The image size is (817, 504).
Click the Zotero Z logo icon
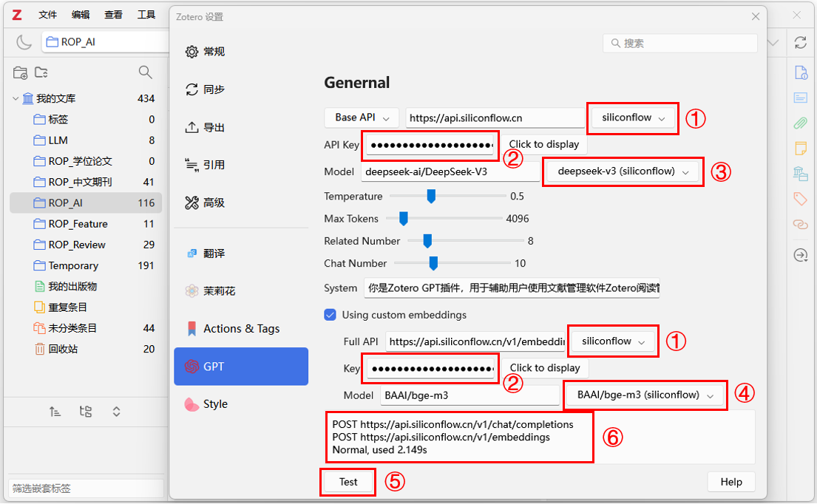tap(17, 15)
